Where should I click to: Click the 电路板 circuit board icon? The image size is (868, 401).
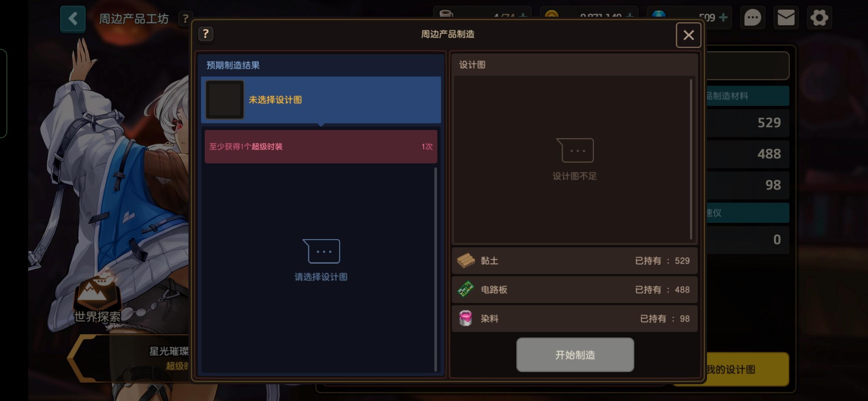coord(466,289)
